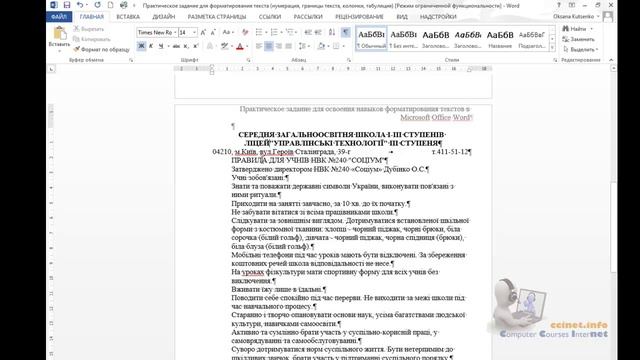The width and height of the screenshot is (640, 360).
Task: Open Word help via the question mark icon
Action: tap(559, 5)
